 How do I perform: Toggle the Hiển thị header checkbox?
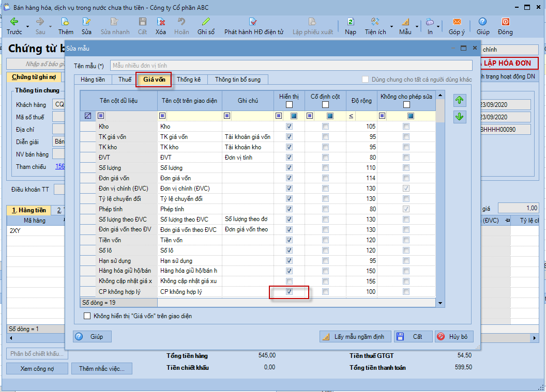pyautogui.click(x=290, y=105)
